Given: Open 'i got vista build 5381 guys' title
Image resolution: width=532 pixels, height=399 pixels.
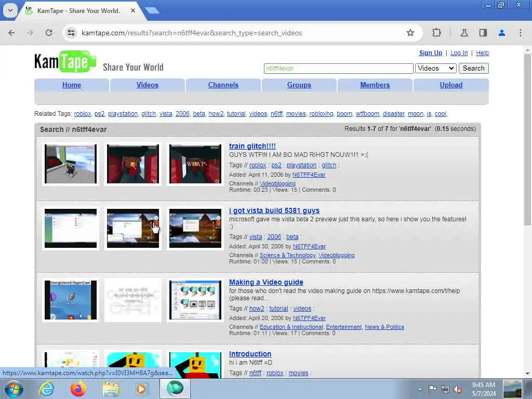Looking at the screenshot, I should coord(274,211).
